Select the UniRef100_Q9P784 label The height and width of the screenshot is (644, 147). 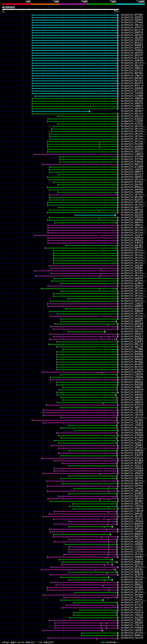(x=132, y=478)
